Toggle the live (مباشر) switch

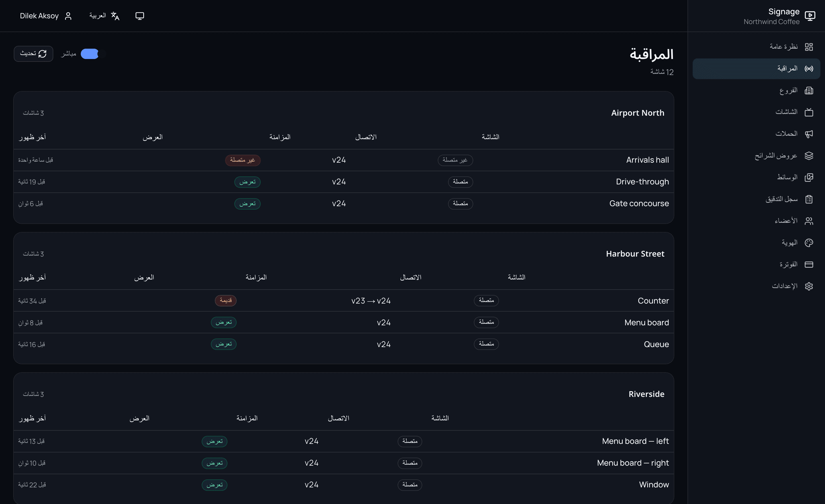(x=93, y=54)
